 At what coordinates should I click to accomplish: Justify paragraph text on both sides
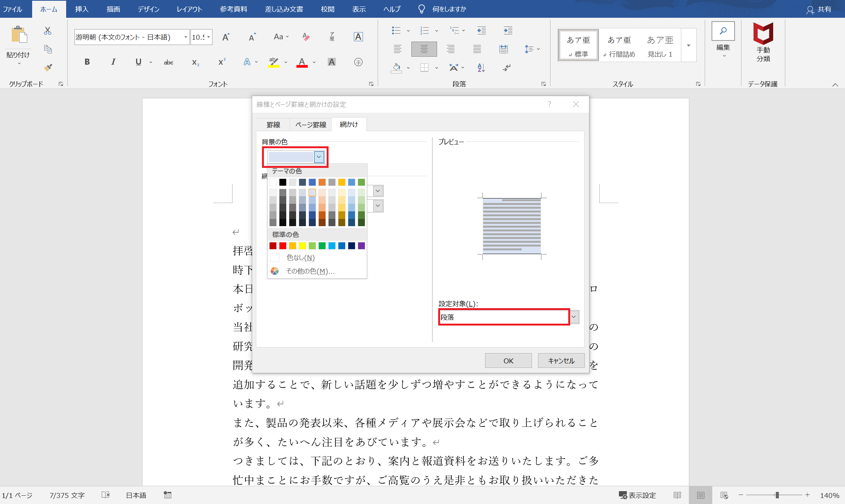pos(477,49)
